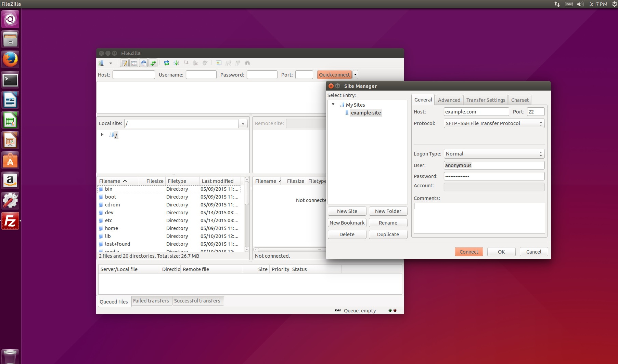Toggle synchronized browsing
Screen dimensions: 618x364
click(238, 63)
